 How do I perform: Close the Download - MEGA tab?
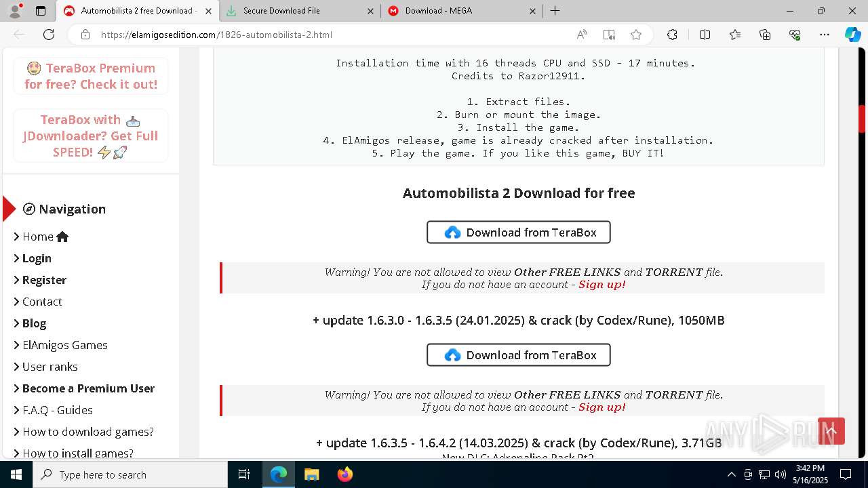532,11
